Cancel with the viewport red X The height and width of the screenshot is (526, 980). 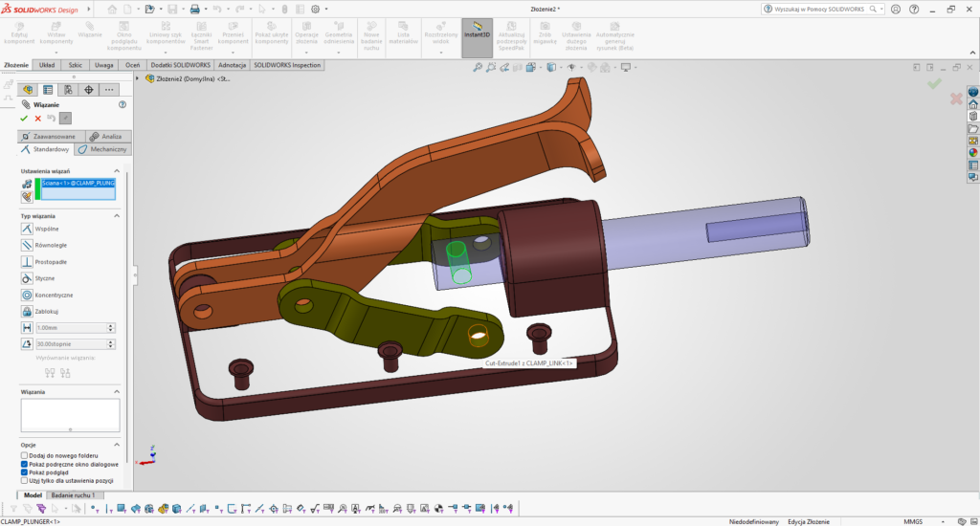(x=956, y=99)
